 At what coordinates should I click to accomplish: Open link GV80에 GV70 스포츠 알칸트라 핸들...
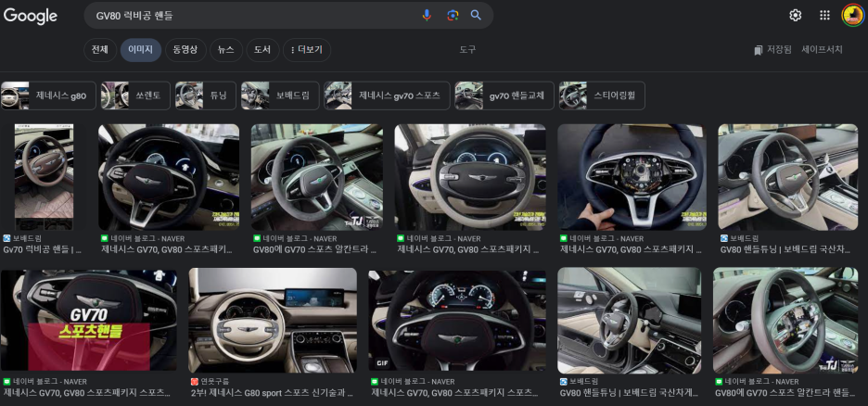click(785, 393)
